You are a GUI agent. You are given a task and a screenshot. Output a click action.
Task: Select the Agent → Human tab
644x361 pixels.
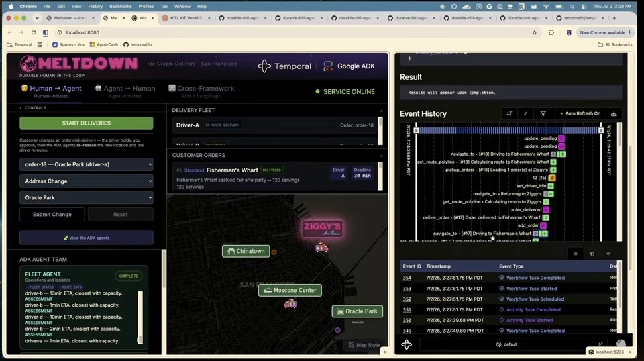tap(125, 91)
